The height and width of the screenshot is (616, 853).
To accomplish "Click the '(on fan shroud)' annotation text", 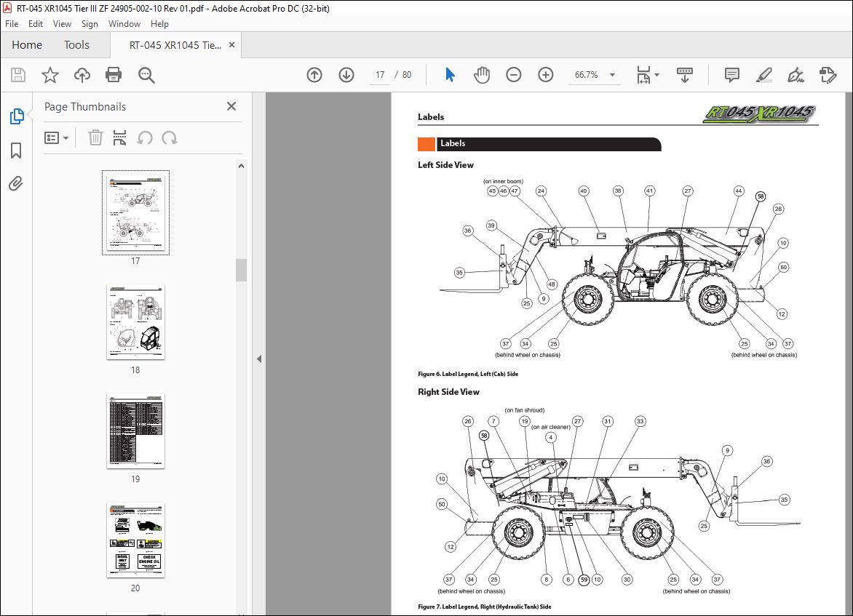I will tap(525, 410).
